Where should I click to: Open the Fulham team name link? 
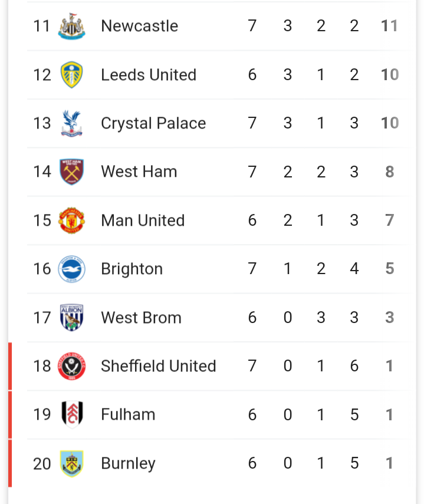pos(128,414)
